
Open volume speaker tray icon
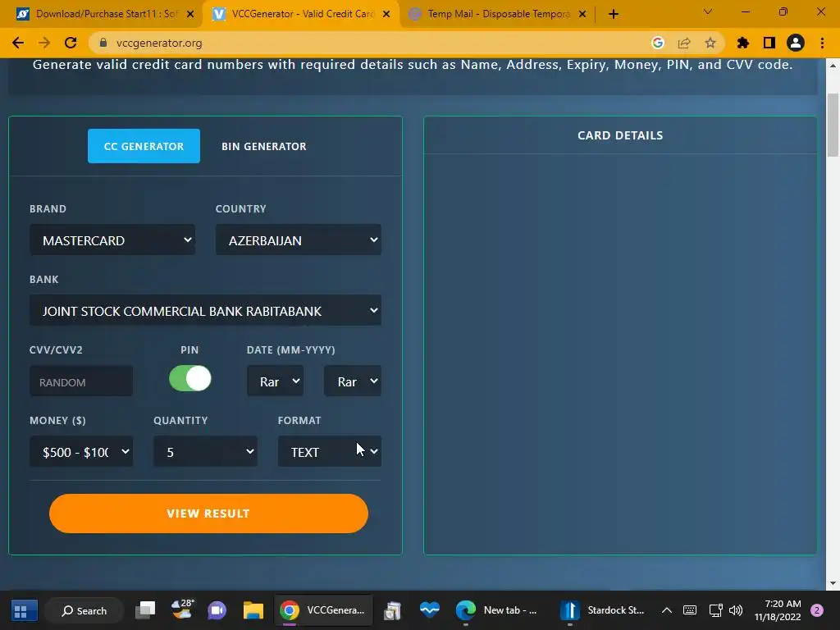(x=736, y=610)
